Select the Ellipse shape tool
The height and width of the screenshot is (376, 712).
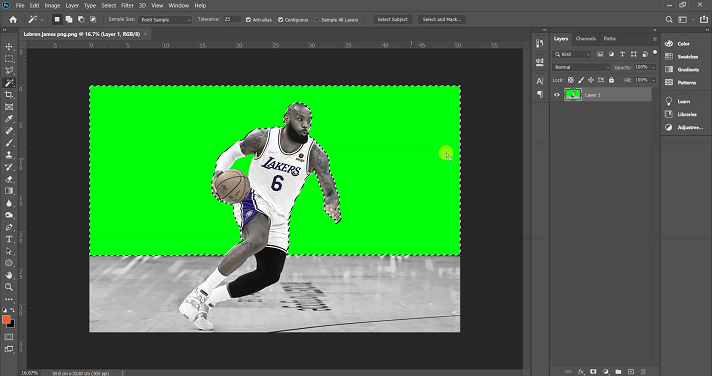tap(9, 263)
